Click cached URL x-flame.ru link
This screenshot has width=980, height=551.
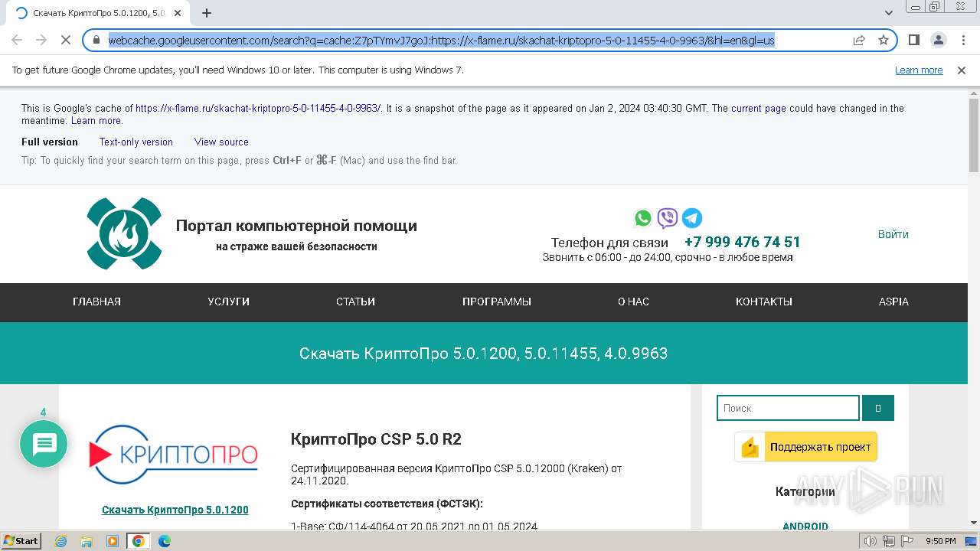coord(258,109)
